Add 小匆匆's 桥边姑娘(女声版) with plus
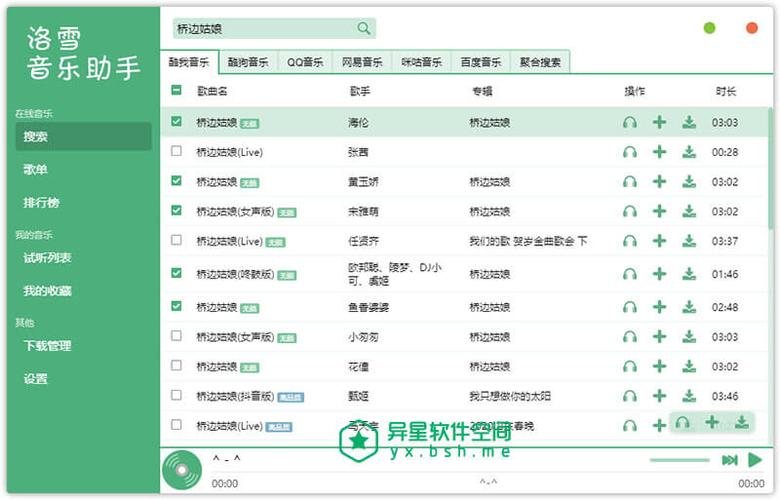This screenshot has width=780, height=500. (659, 337)
